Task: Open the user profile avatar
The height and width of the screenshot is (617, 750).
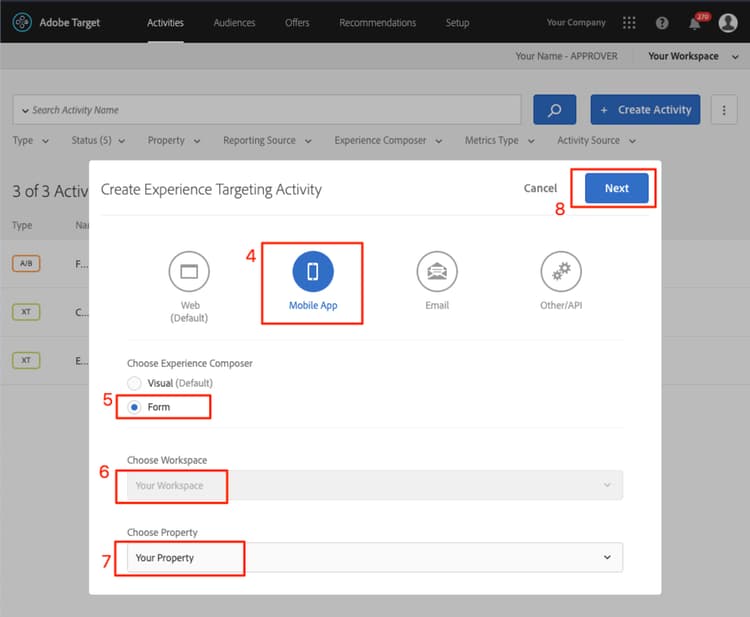Action: coord(728,22)
